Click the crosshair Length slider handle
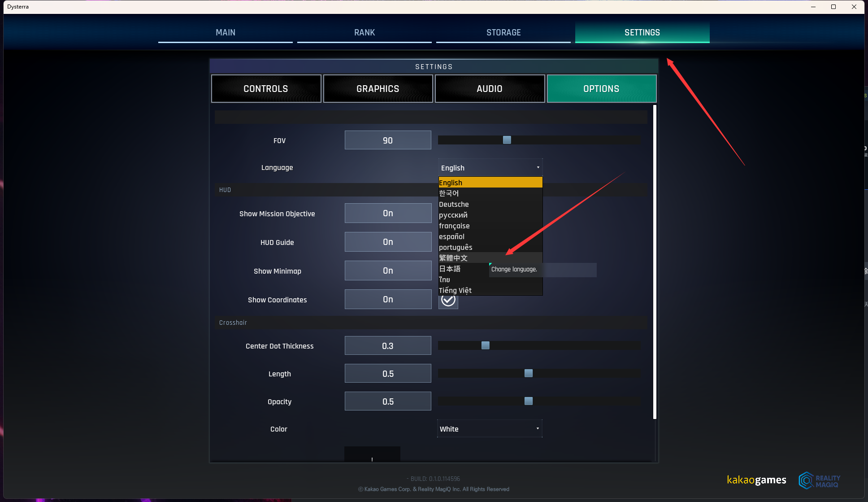This screenshot has width=868, height=502. coord(529,373)
